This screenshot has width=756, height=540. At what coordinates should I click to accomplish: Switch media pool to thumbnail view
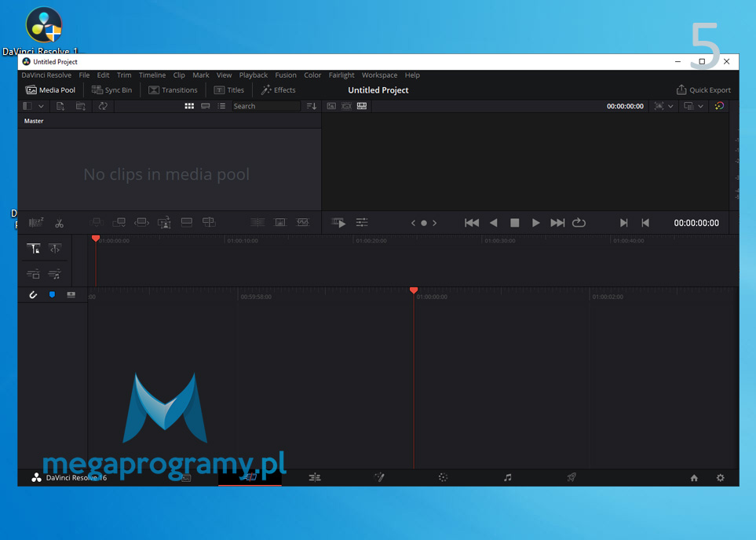pyautogui.click(x=189, y=106)
